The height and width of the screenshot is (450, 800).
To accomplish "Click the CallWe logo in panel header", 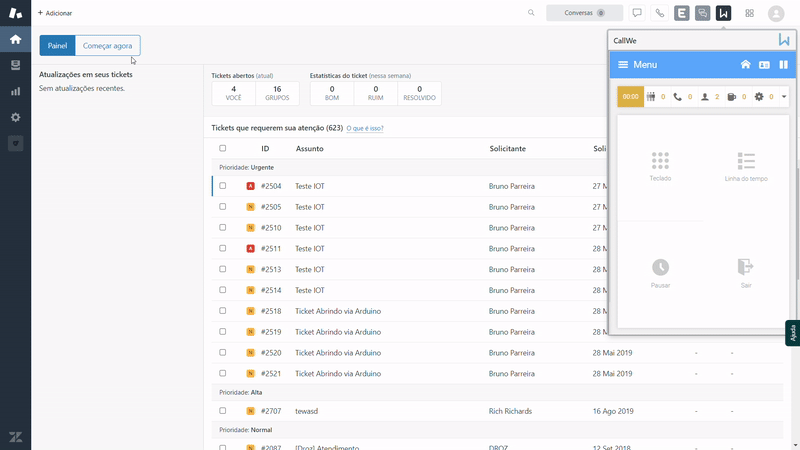I will 784,40.
